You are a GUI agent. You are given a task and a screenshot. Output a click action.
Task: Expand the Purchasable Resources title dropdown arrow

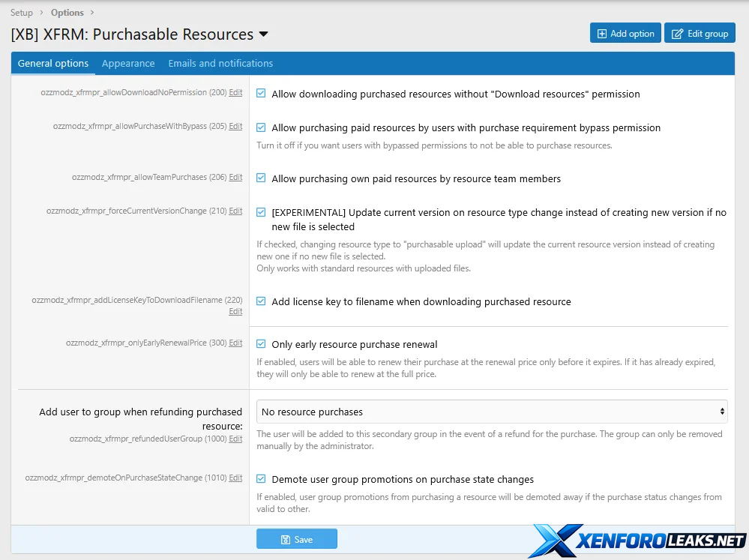coord(263,34)
